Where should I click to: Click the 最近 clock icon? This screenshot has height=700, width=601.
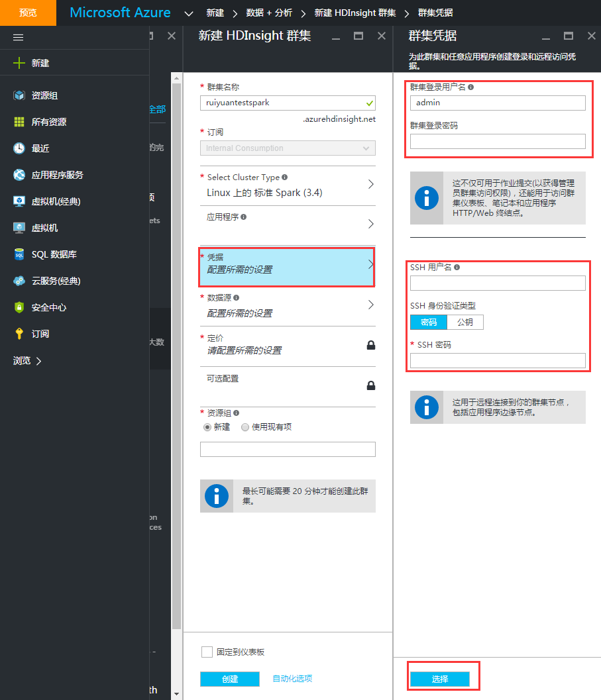click(19, 148)
